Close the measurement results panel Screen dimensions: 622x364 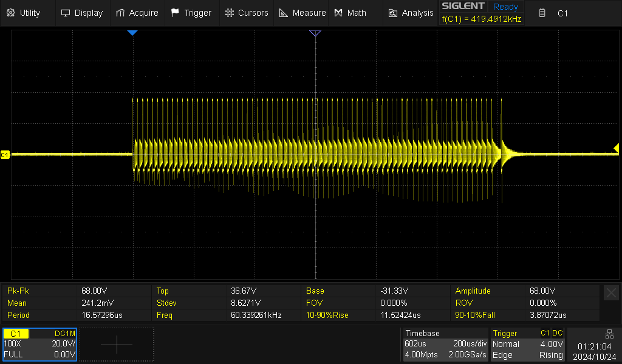(611, 293)
